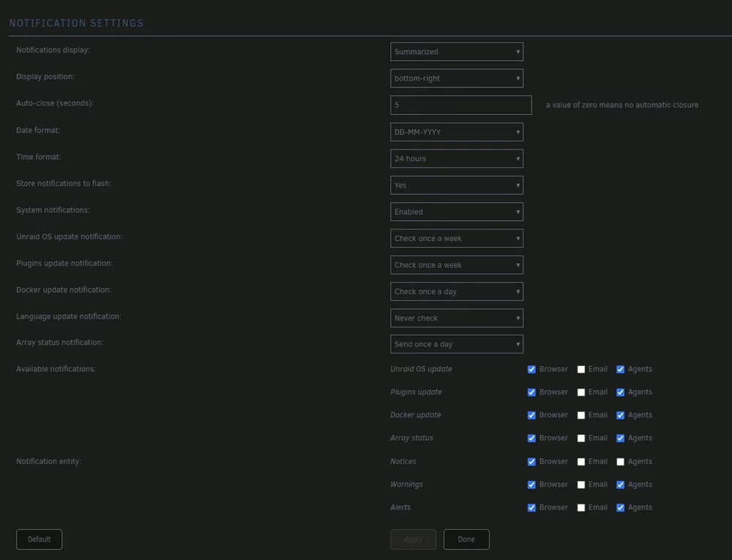Enable Email for Alerts

click(x=580, y=507)
